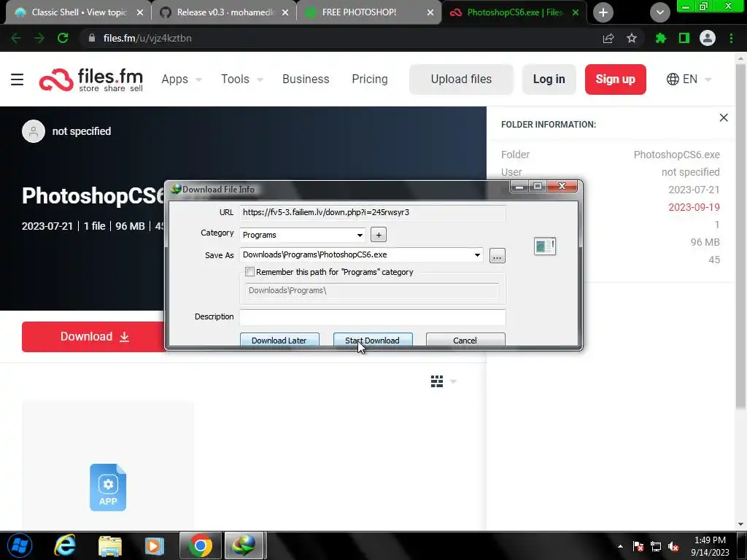Open Internet Explorer from the taskbar
747x560 pixels.
click(x=65, y=545)
